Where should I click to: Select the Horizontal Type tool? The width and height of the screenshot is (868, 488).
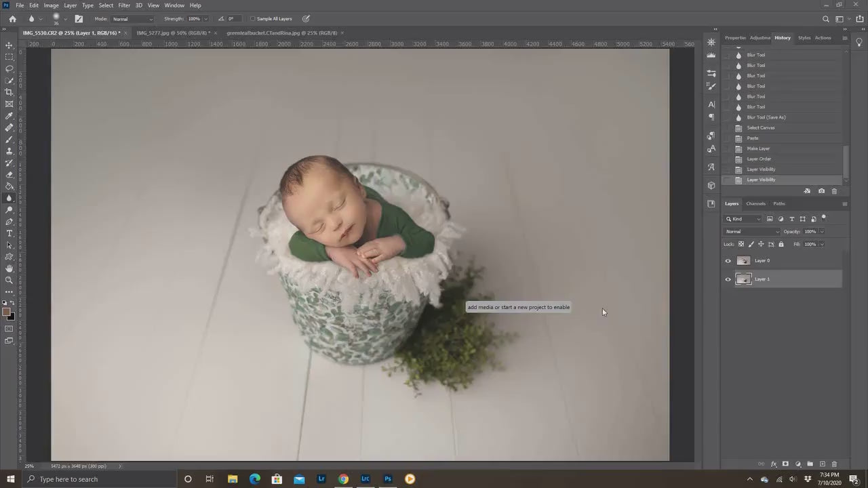[x=9, y=232]
